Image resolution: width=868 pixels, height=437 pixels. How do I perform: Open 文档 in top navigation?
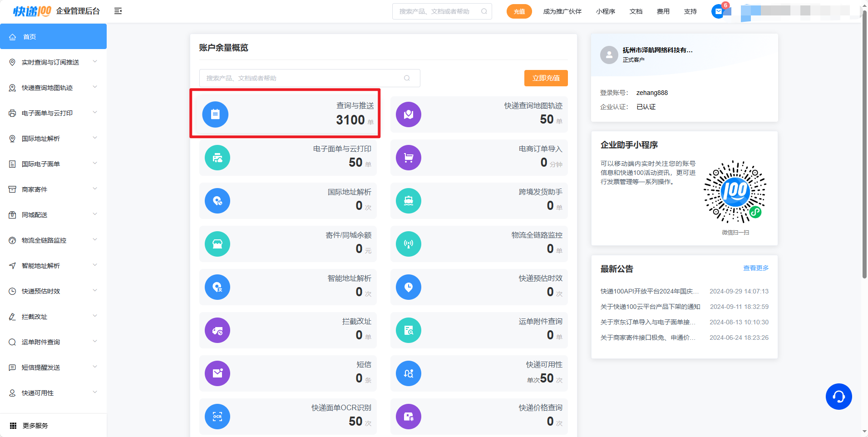point(636,11)
